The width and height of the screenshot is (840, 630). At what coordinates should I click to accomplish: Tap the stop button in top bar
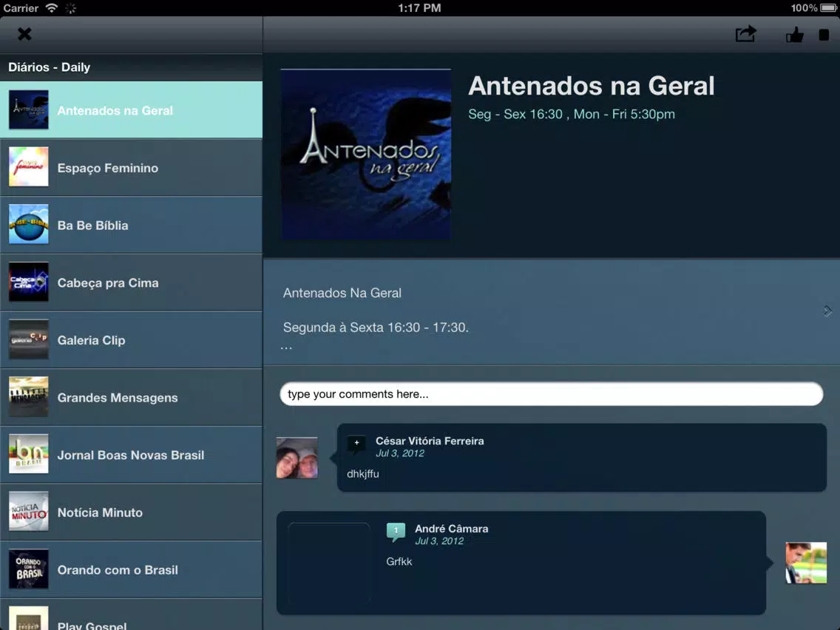point(824,35)
